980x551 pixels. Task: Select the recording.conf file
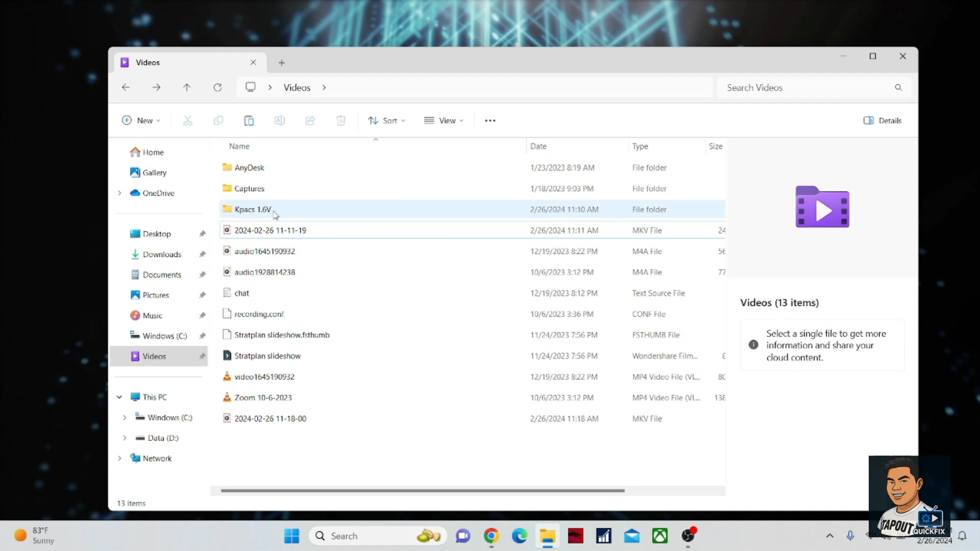[472, 314]
